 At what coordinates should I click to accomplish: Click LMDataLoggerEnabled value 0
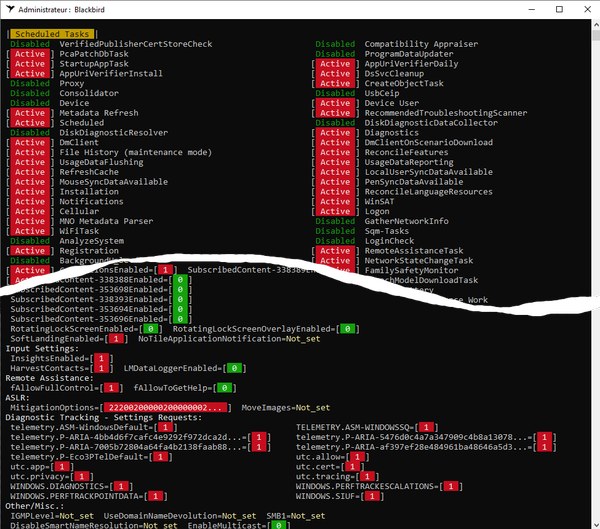234,368
